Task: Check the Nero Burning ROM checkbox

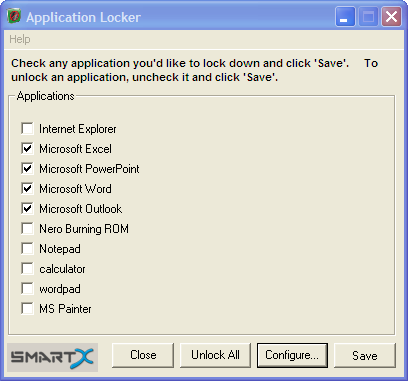Action: coord(27,228)
